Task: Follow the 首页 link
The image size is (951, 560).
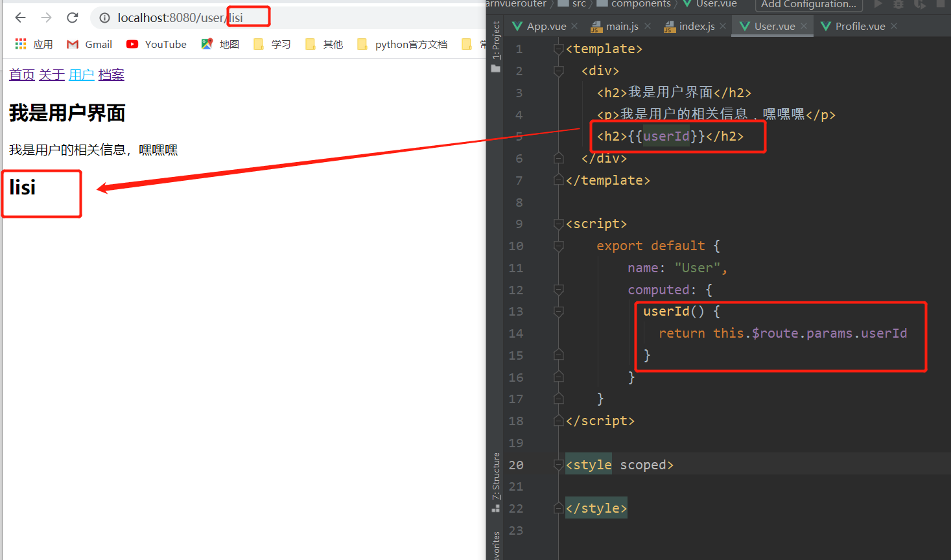Action: 22,75
